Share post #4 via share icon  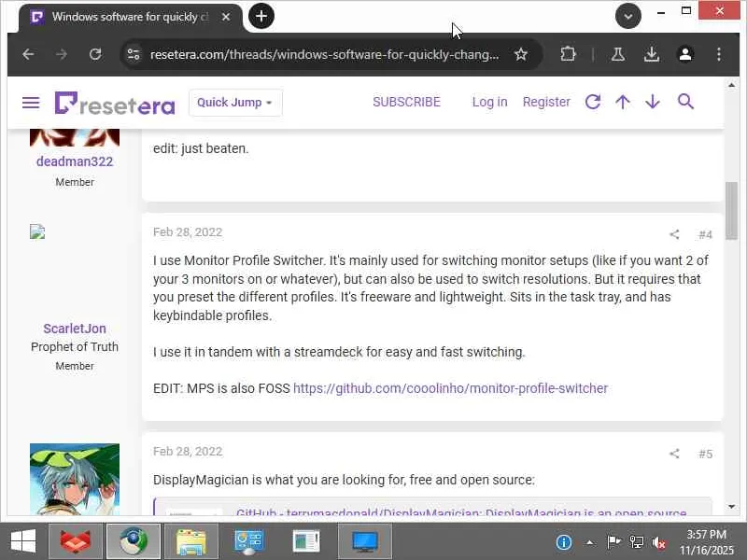click(674, 234)
